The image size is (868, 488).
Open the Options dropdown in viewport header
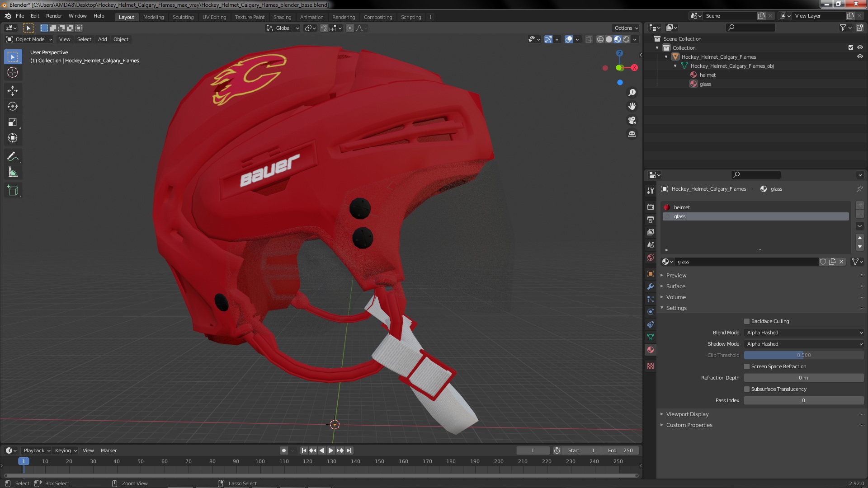(626, 28)
